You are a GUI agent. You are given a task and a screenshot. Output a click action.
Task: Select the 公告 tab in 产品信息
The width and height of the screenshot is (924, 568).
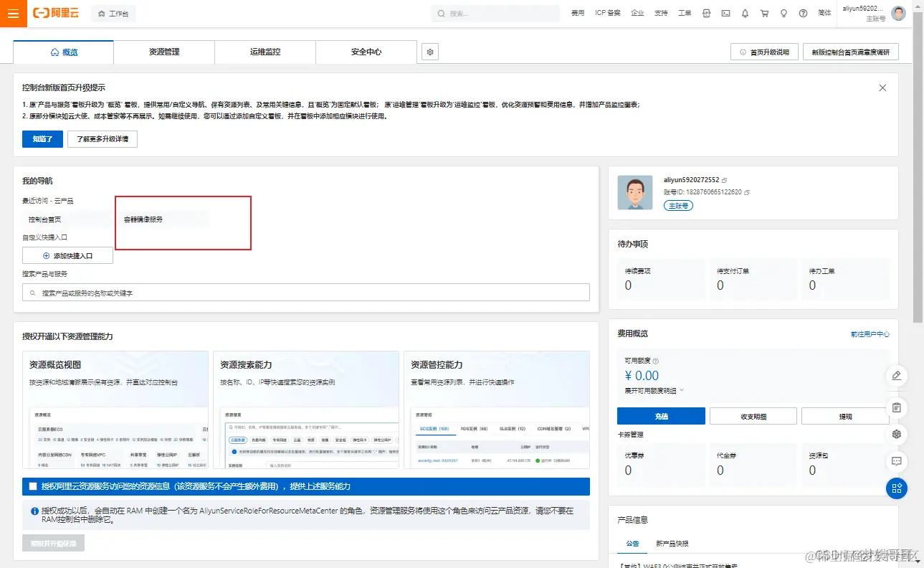coord(632,544)
